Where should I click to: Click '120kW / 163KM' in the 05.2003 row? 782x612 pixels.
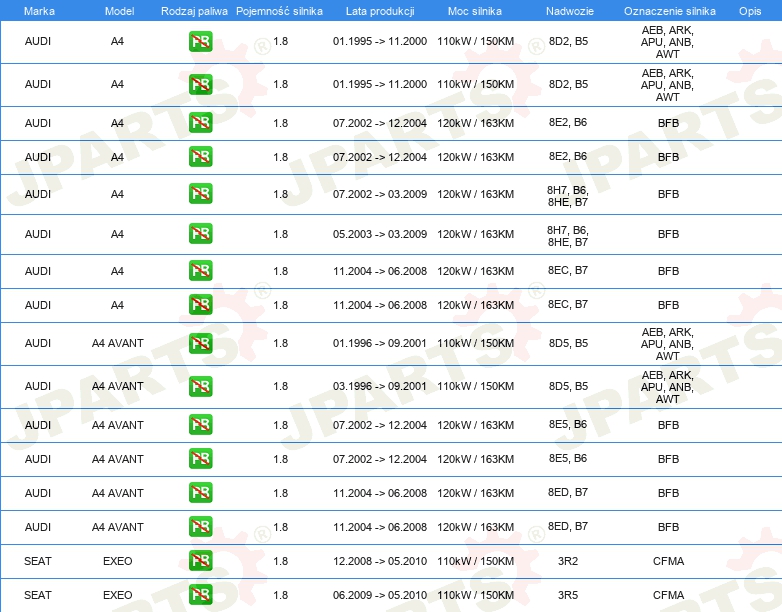pyautogui.click(x=476, y=234)
